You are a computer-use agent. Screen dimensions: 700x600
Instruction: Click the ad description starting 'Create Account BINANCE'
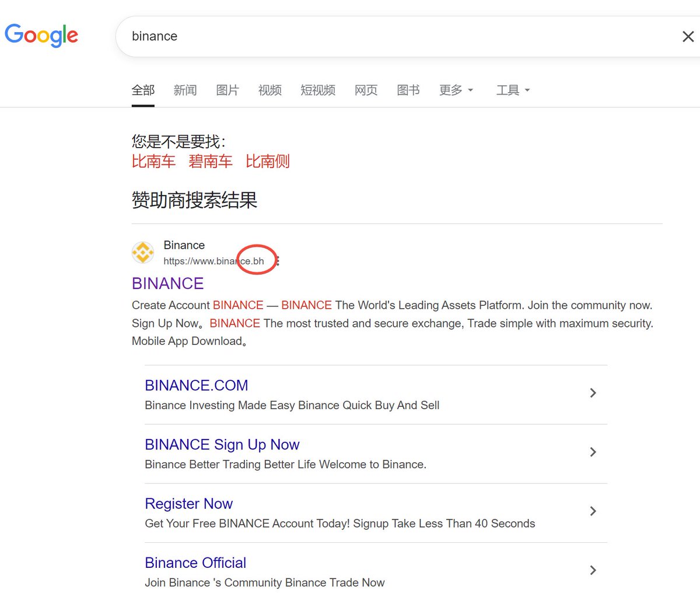[393, 323]
